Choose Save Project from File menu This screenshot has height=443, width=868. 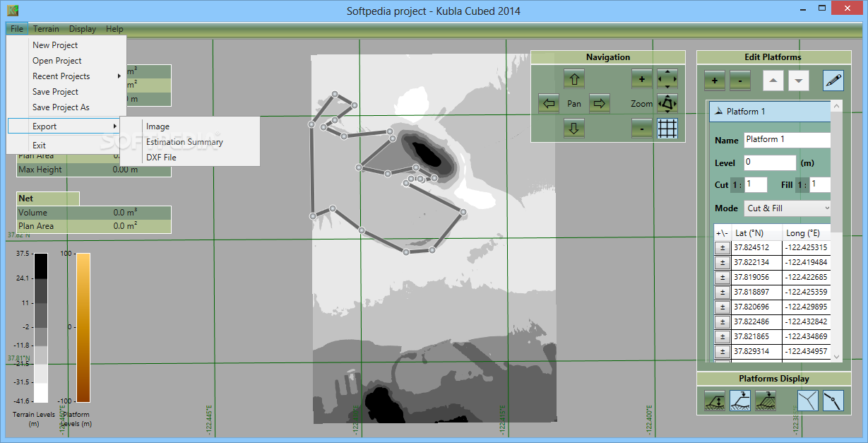66,92
